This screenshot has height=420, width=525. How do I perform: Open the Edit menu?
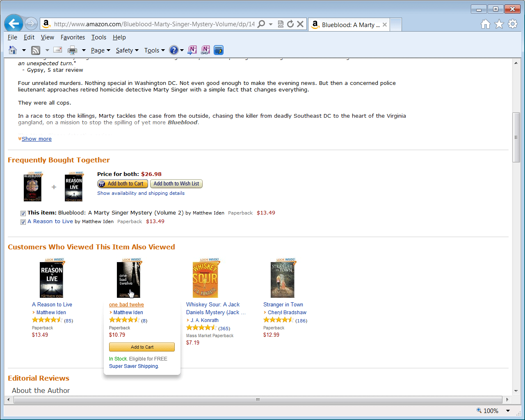tap(29, 37)
